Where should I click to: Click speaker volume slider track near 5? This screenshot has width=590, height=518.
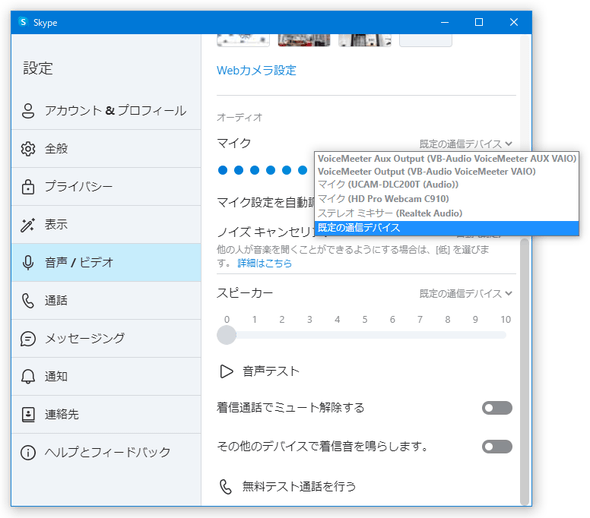[x=365, y=335]
